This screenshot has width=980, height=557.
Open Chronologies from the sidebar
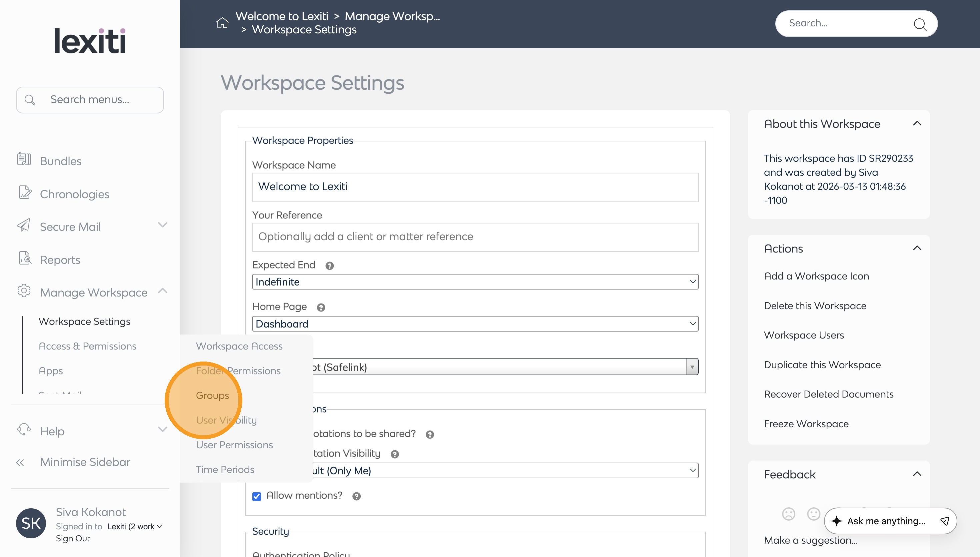coord(75,194)
